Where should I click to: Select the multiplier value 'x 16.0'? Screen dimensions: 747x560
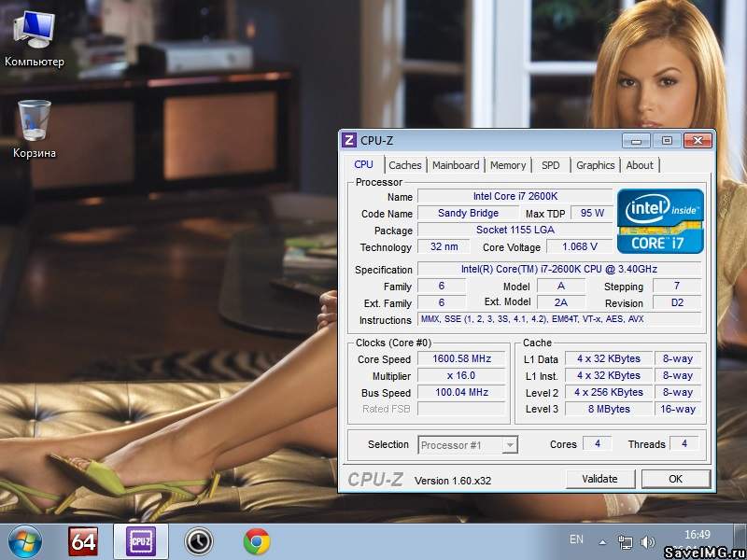[461, 375]
